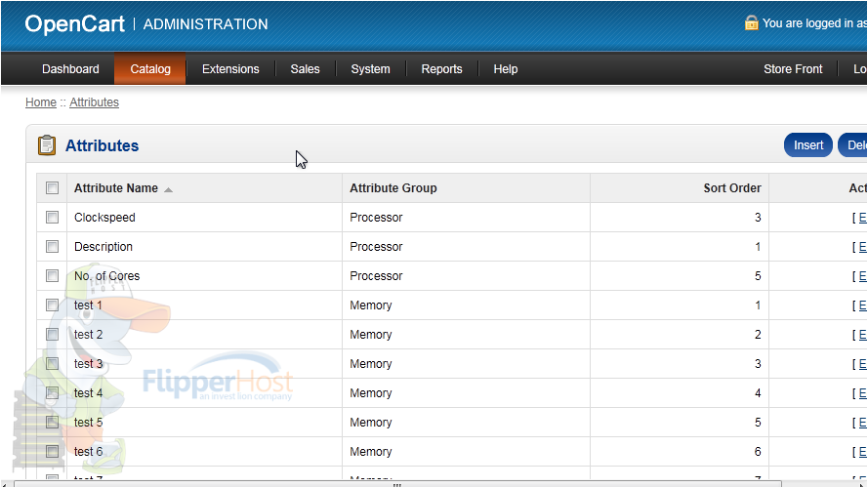Screen dimensions: 868x488
Task: Click the Delete button
Action: (x=853, y=145)
